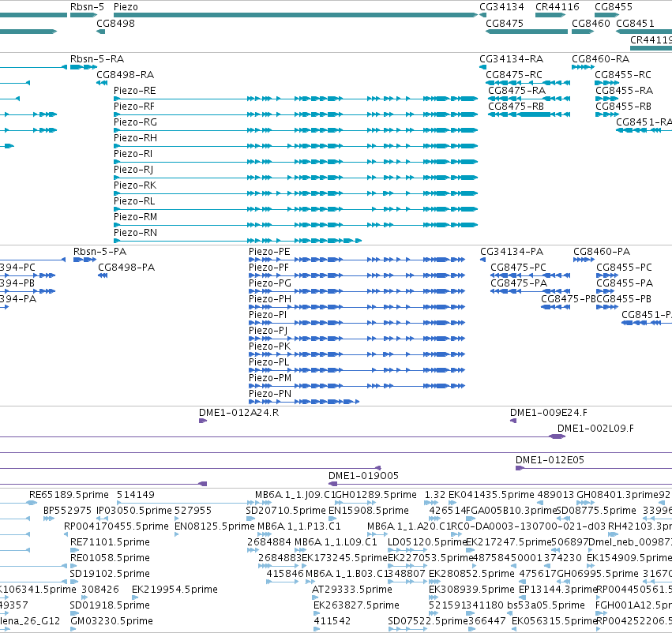
Task: Select the EN08125.5prime EST label
Action: pos(214,526)
